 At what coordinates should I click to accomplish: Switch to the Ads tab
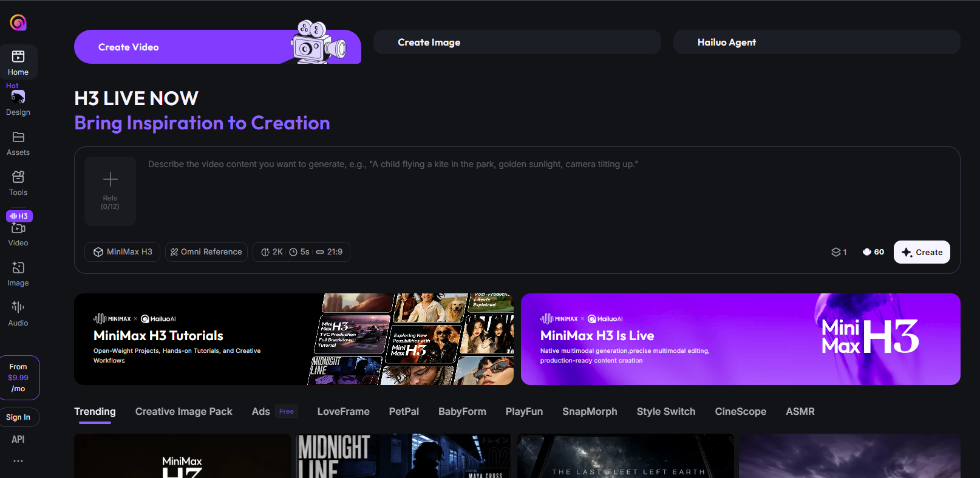tap(261, 412)
